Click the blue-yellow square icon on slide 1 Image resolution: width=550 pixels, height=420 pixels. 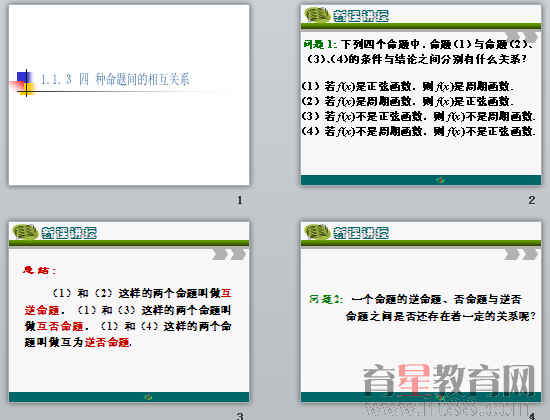pos(24,83)
